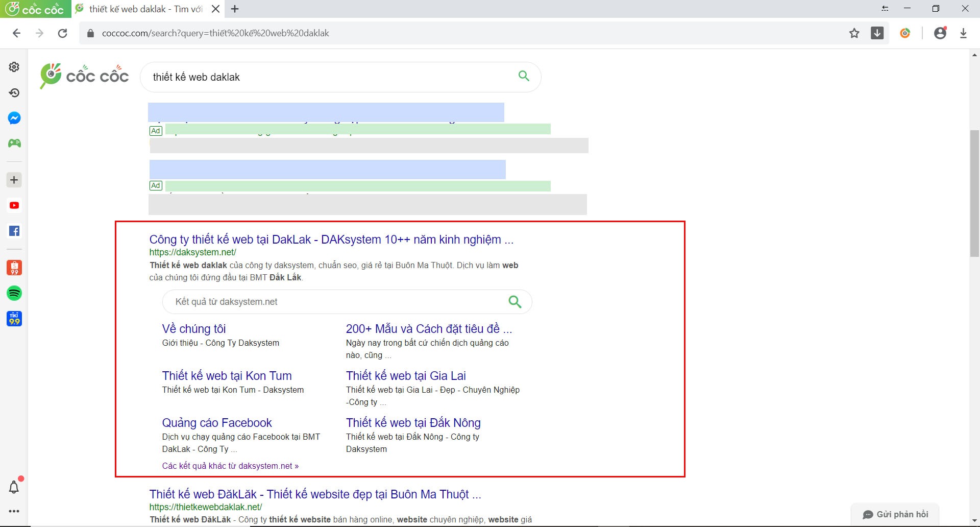Select the 'thiết kế web daklak' tab
980x527 pixels.
[145, 9]
